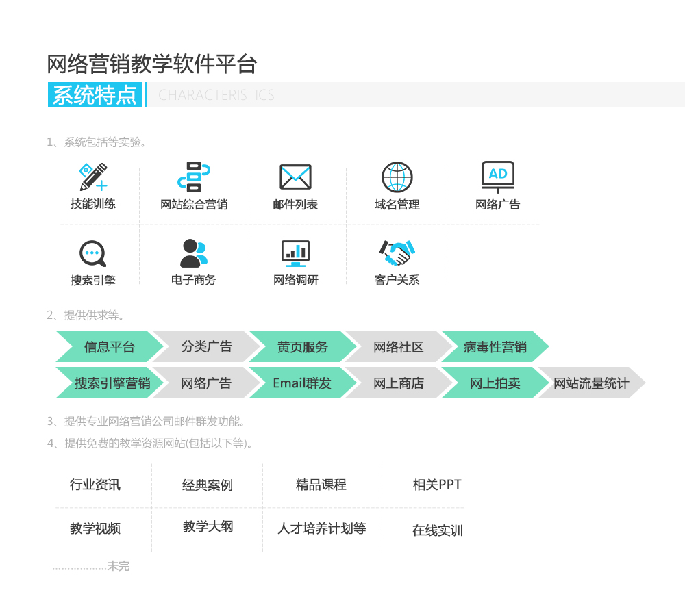Click the 搜索引擎 magnifier icon
The height and width of the screenshot is (616, 685).
tap(92, 254)
